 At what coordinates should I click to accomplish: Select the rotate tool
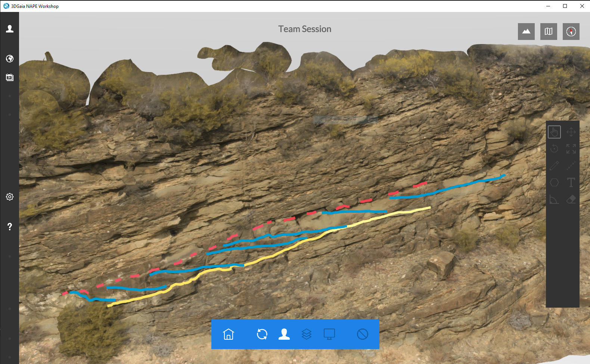point(555,149)
